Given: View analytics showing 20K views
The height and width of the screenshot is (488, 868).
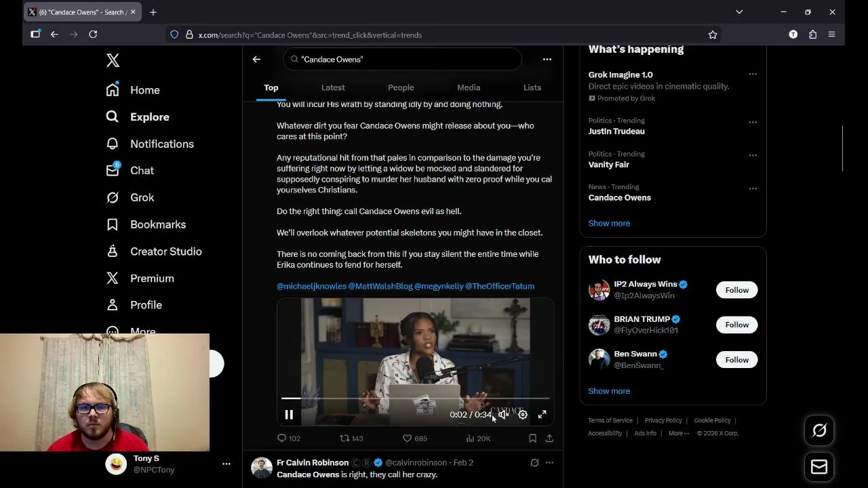Looking at the screenshot, I should pyautogui.click(x=477, y=439).
